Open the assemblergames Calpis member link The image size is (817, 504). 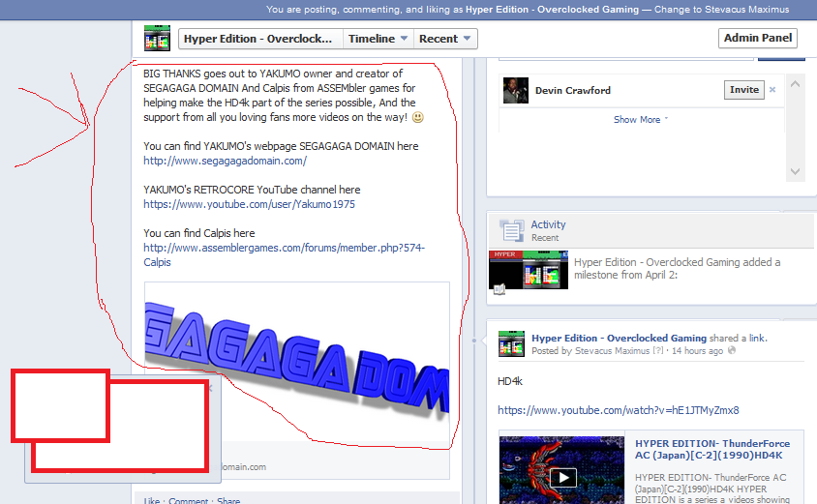click(284, 254)
